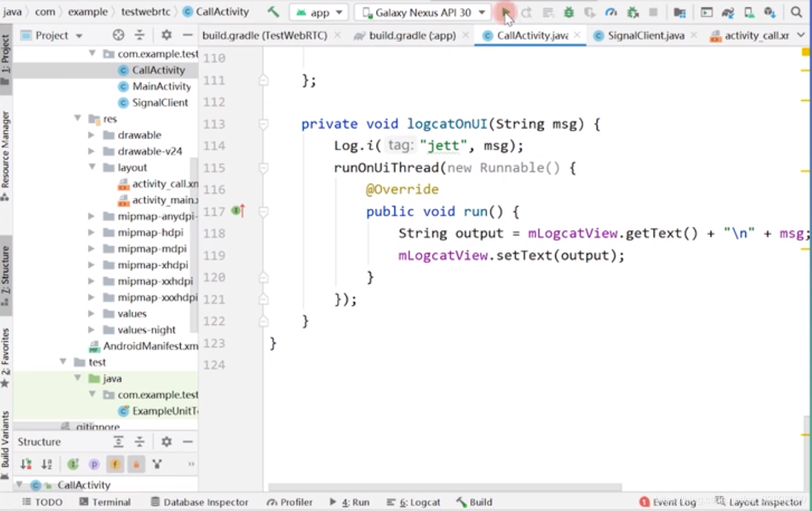
Task: Toggle Show Fields orange f button
Action: [115, 464]
